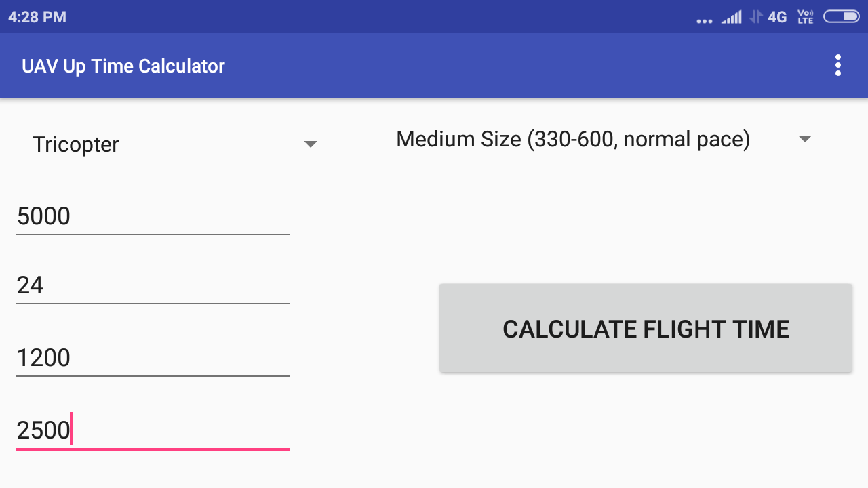Focus the field containing 24
The height and width of the screenshot is (488, 868).
(153, 285)
